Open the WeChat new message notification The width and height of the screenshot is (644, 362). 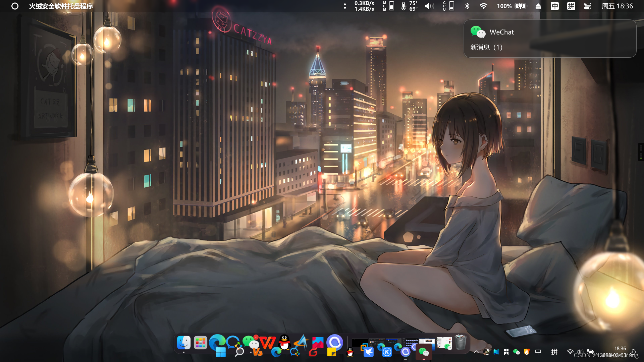(x=549, y=39)
